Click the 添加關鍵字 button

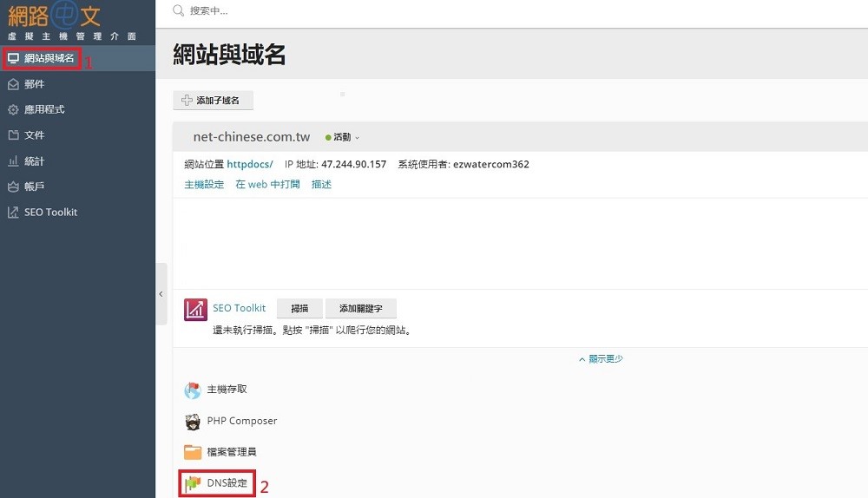pyautogui.click(x=361, y=308)
